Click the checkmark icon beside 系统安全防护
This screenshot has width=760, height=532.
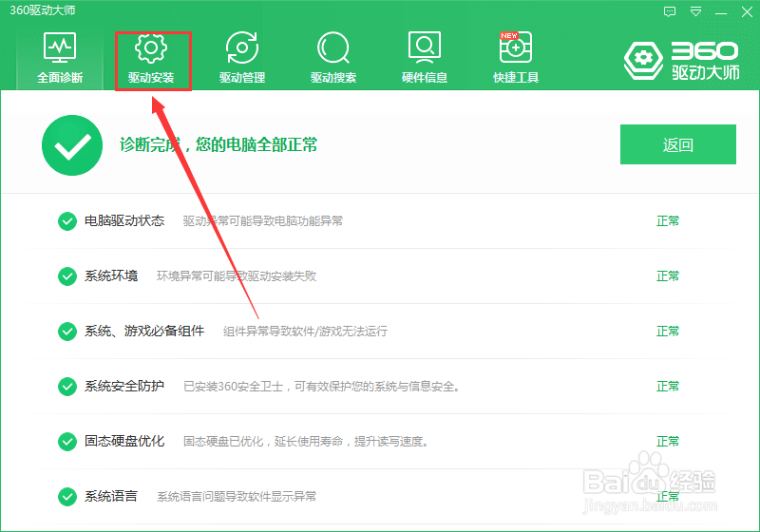point(66,387)
